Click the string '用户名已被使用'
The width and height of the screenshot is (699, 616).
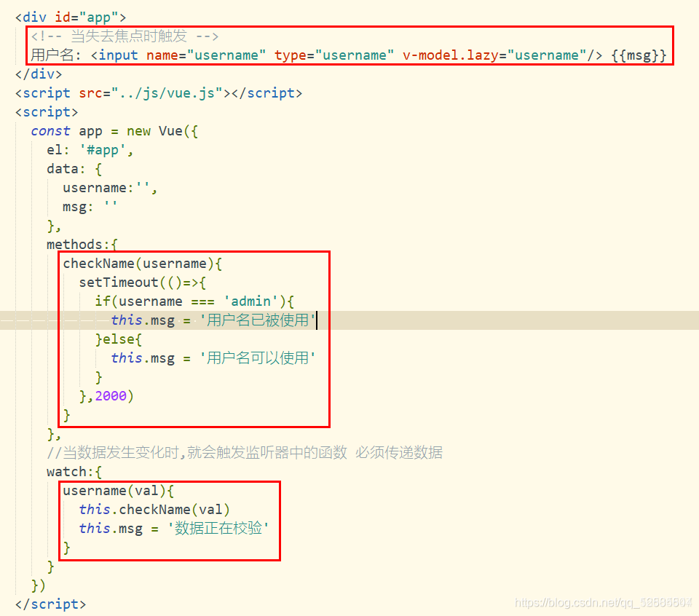[258, 320]
